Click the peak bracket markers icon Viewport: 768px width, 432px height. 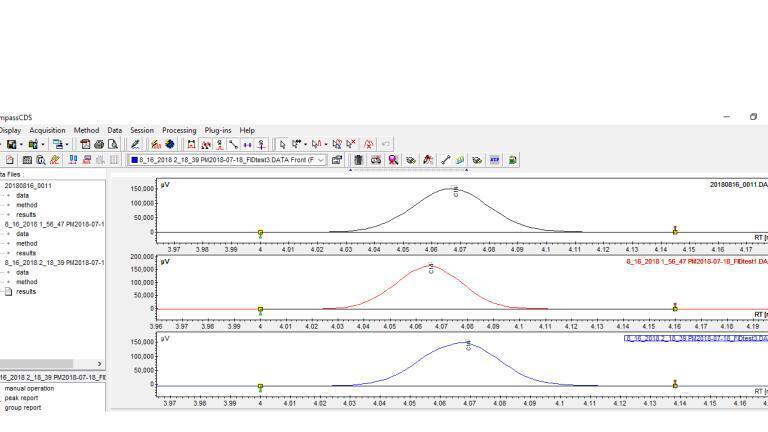(192, 144)
